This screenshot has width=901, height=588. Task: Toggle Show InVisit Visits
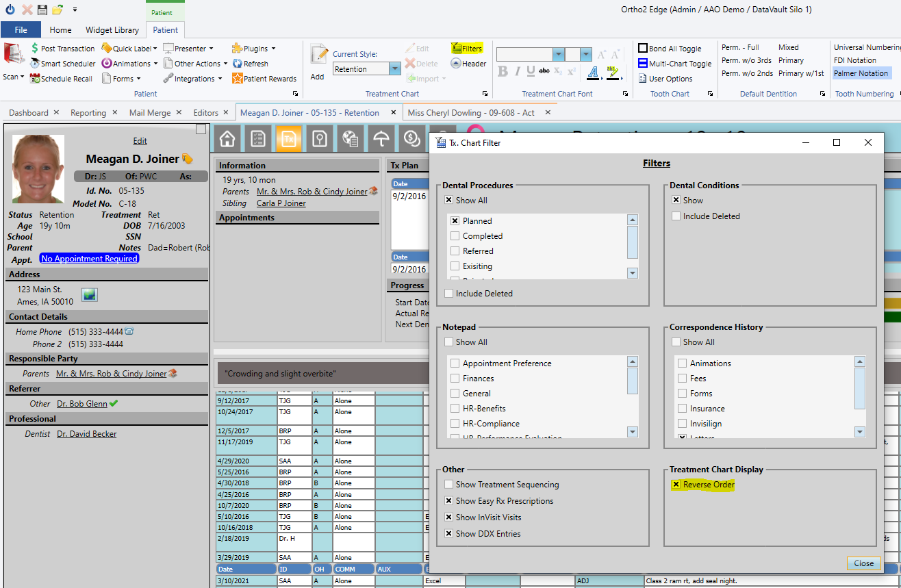tap(448, 517)
